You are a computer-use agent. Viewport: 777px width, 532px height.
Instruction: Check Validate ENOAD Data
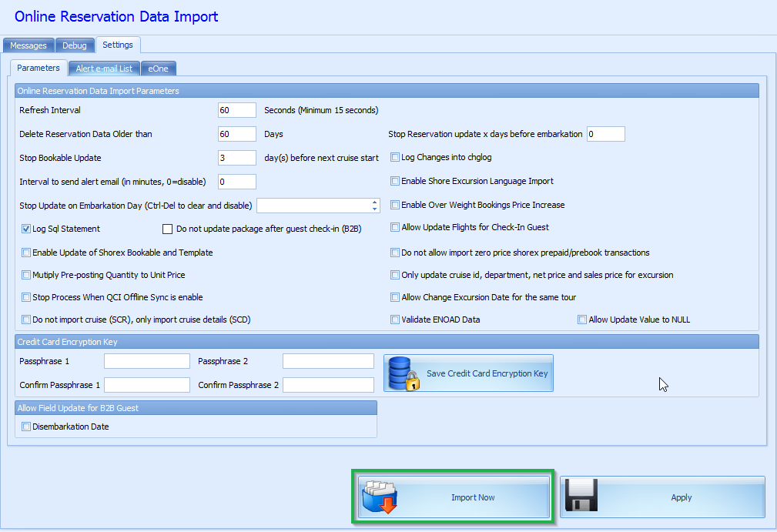[394, 319]
